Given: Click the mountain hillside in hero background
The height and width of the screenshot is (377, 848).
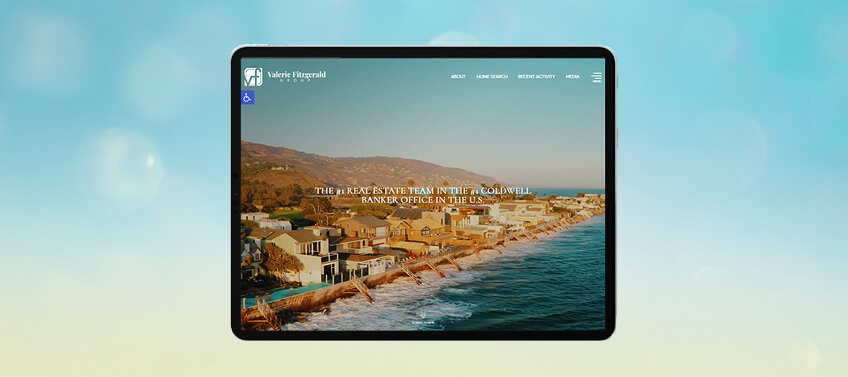Looking at the screenshot, I should tap(352, 168).
